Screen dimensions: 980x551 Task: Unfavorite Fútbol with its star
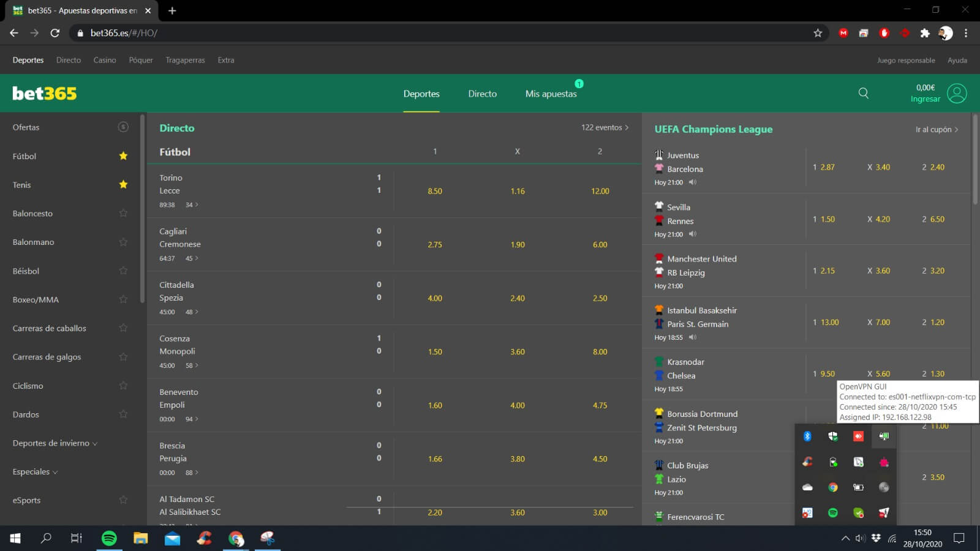pyautogui.click(x=123, y=156)
